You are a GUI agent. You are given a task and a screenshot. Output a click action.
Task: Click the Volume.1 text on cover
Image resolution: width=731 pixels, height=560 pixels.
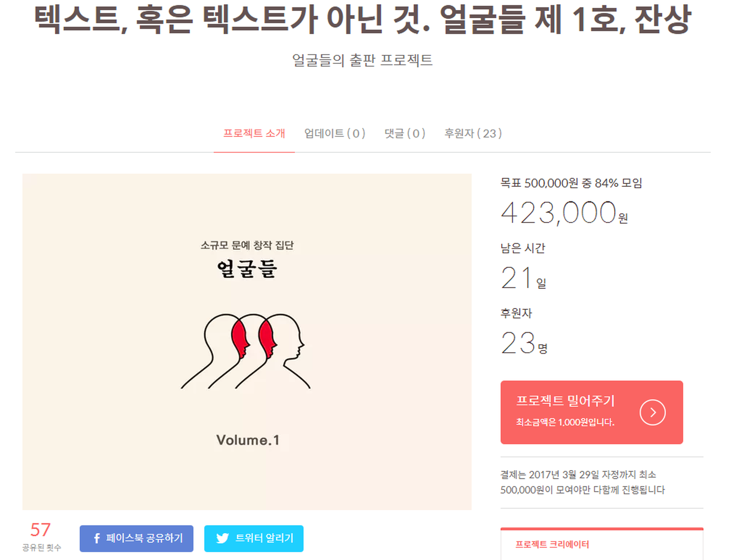pyautogui.click(x=248, y=440)
